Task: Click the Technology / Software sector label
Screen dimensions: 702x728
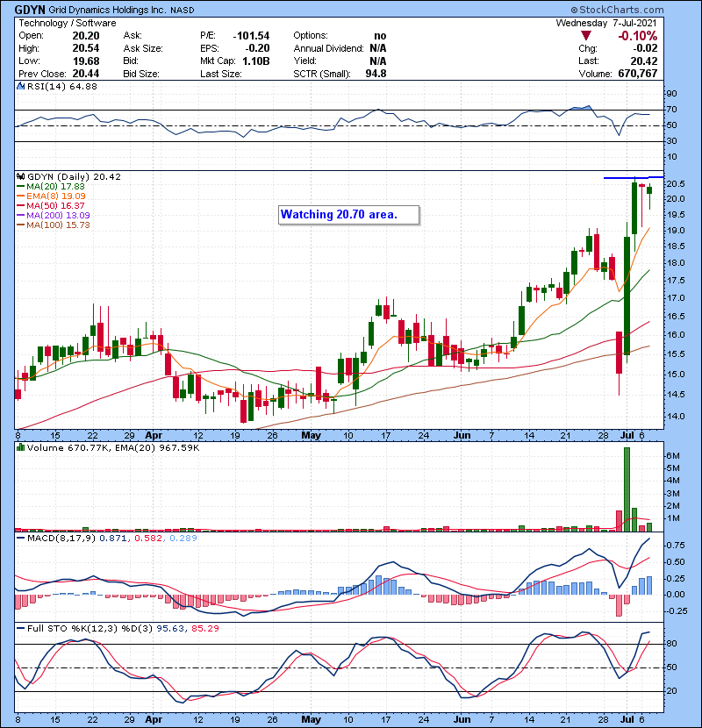Action: pyautogui.click(x=68, y=23)
